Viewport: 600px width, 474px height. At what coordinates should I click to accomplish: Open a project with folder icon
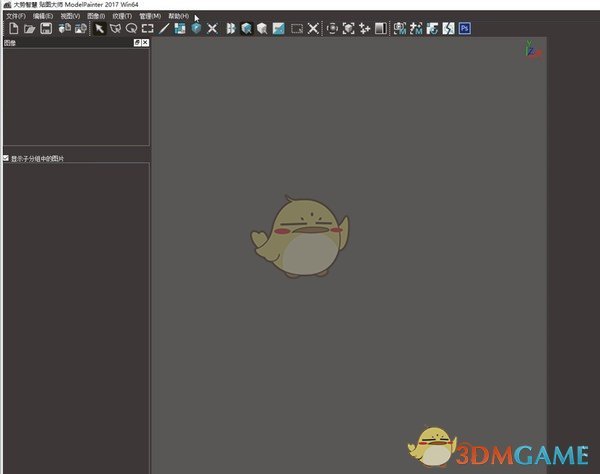click(29, 29)
